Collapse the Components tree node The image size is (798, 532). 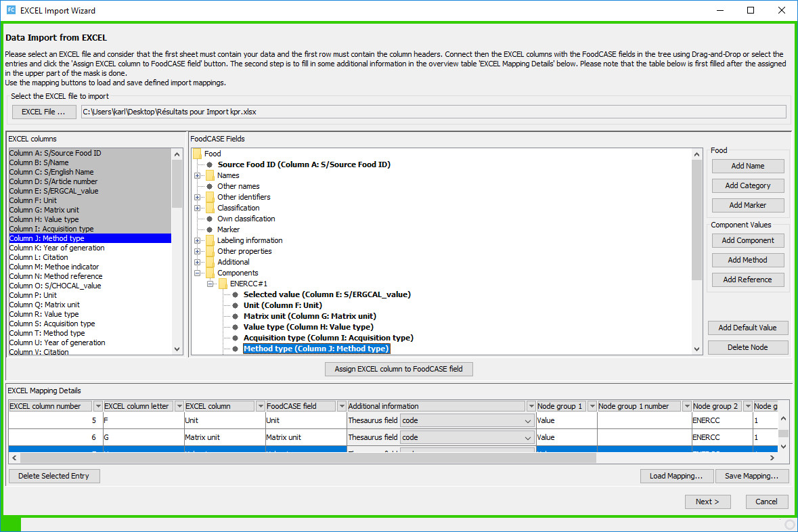click(198, 273)
